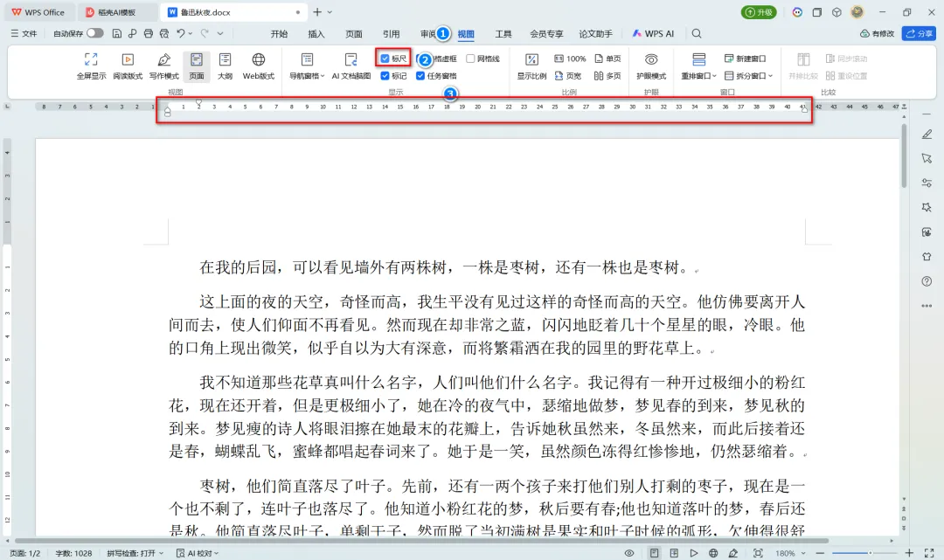Click the vertical scrollbar thumb
The image size is (944, 560).
[x=904, y=156]
